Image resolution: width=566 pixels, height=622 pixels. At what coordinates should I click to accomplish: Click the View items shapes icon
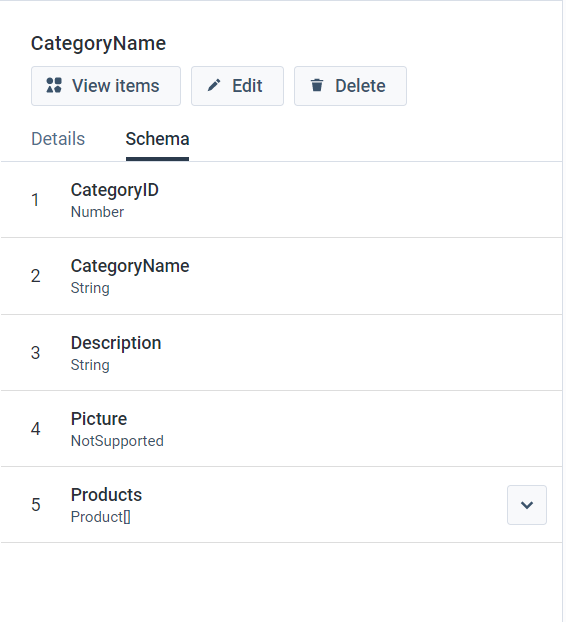pos(54,86)
